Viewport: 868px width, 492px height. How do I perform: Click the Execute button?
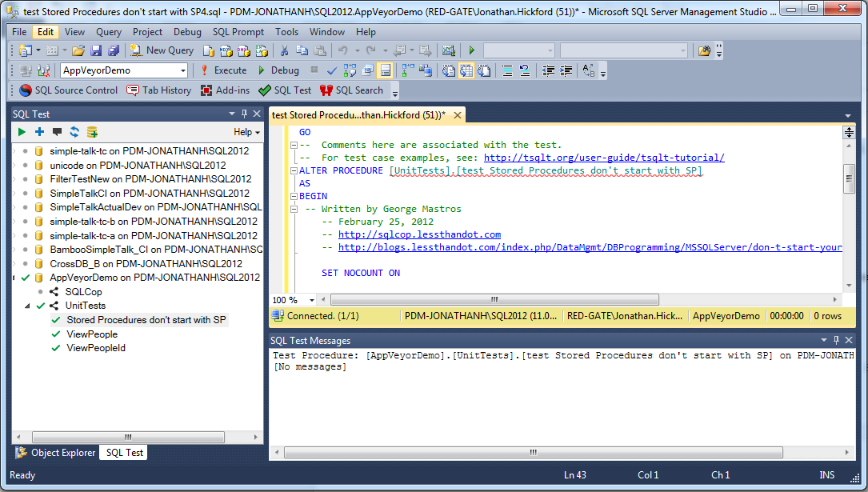coord(223,70)
